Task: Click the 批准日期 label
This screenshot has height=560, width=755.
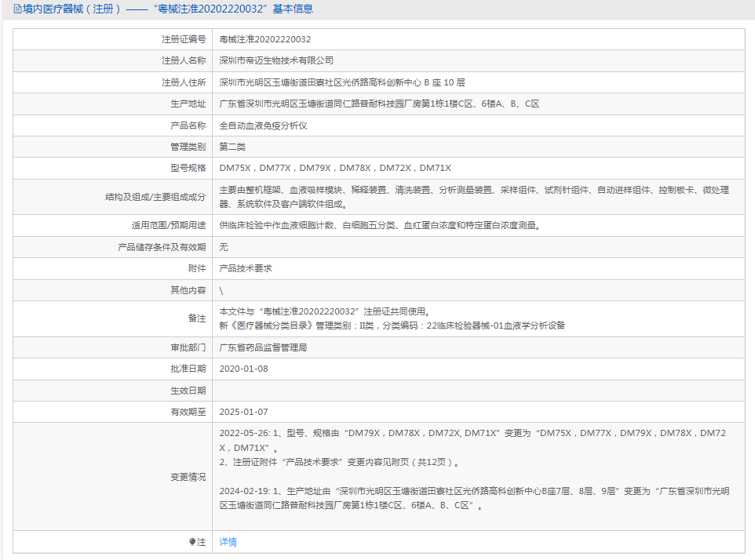Action: (x=188, y=369)
